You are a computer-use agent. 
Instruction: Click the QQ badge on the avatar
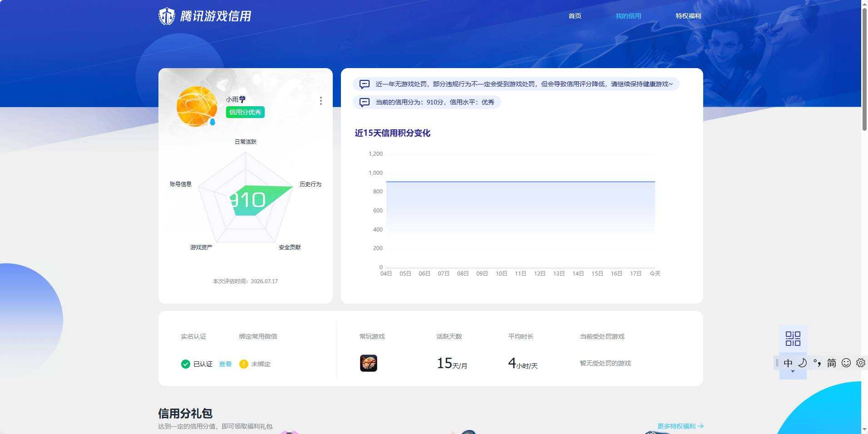212,122
